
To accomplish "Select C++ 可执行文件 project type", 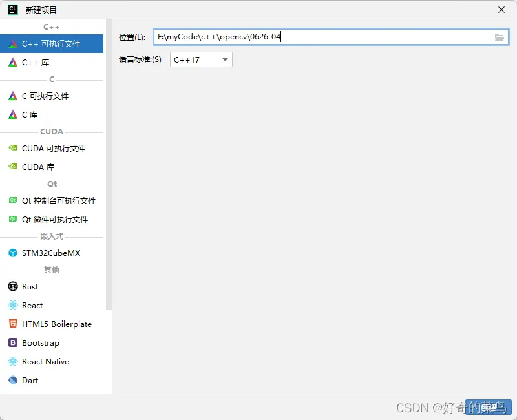I will pyautogui.click(x=52, y=43).
